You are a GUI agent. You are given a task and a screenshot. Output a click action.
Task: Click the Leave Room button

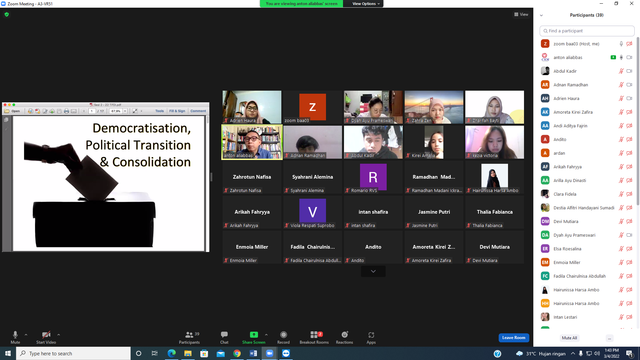pos(513,338)
